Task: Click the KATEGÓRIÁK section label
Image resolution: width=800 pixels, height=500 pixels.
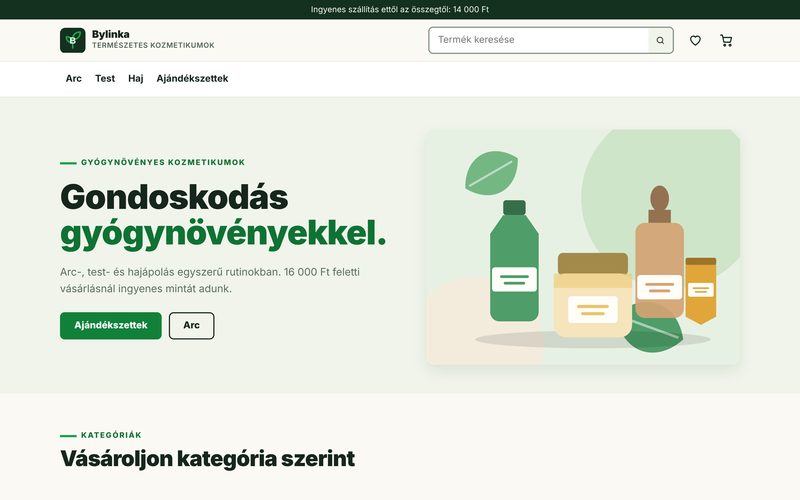Action: pos(111,435)
